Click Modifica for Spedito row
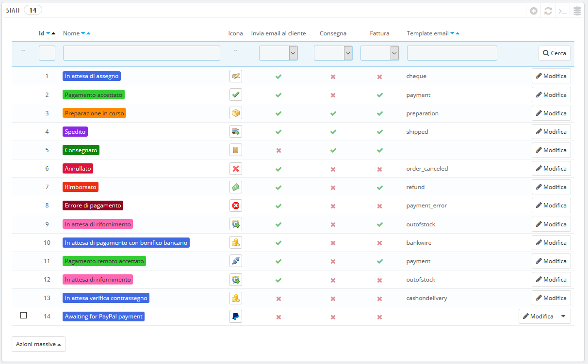 (x=551, y=131)
